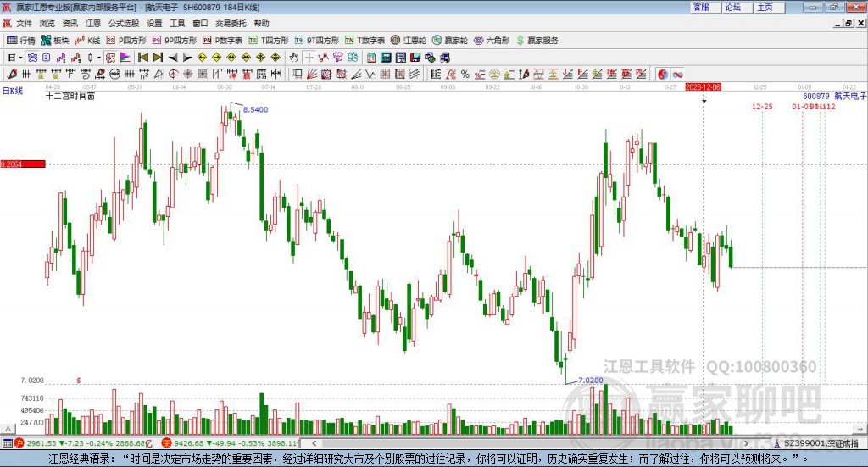Open the 赢家轮 wheel tool
The height and width of the screenshot is (467, 868).
450,41
